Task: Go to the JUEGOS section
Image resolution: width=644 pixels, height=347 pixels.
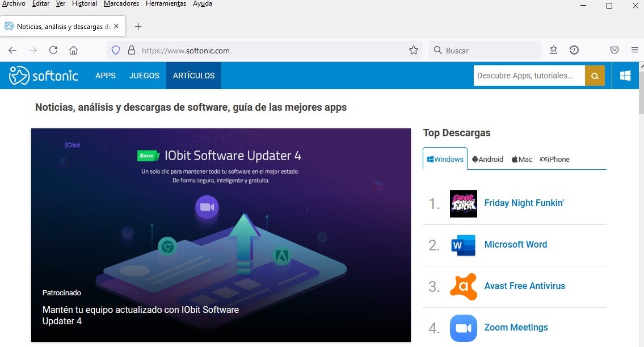Action: pos(144,76)
